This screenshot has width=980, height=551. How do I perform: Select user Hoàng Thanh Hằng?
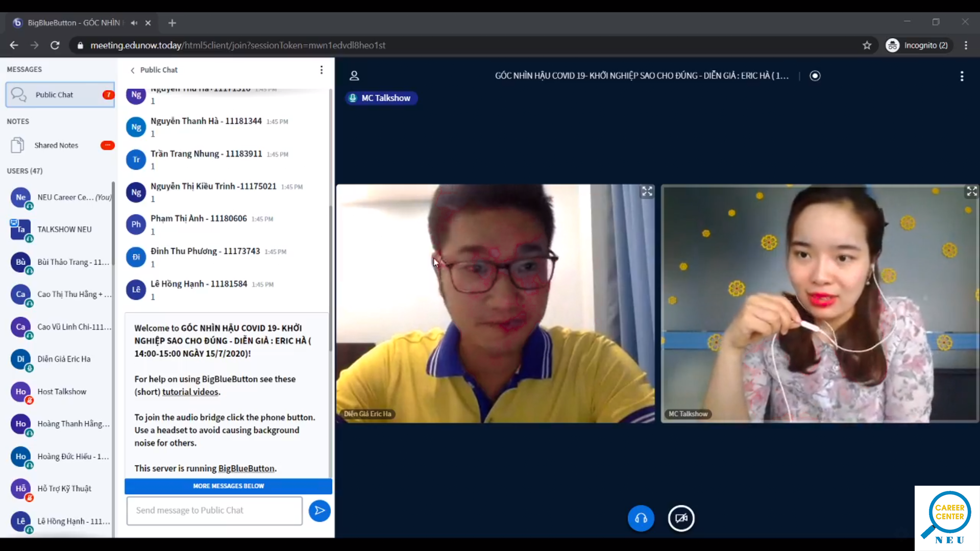coord(60,424)
